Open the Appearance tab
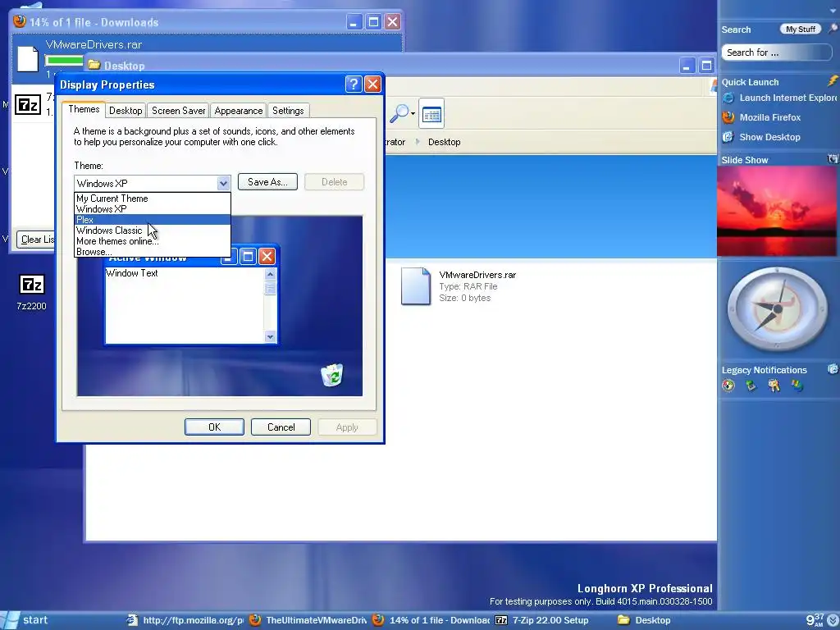Image resolution: width=840 pixels, height=630 pixels. (239, 111)
